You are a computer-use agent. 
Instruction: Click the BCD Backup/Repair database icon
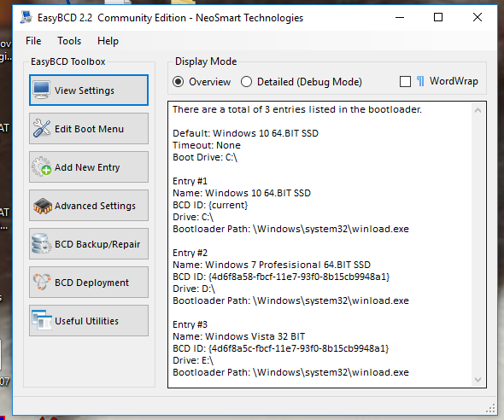[42, 243]
